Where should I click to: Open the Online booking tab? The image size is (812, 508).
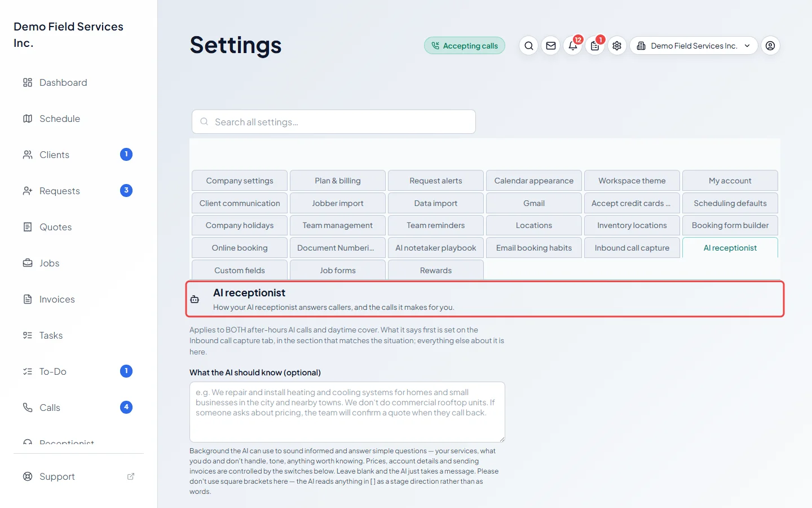(x=240, y=248)
